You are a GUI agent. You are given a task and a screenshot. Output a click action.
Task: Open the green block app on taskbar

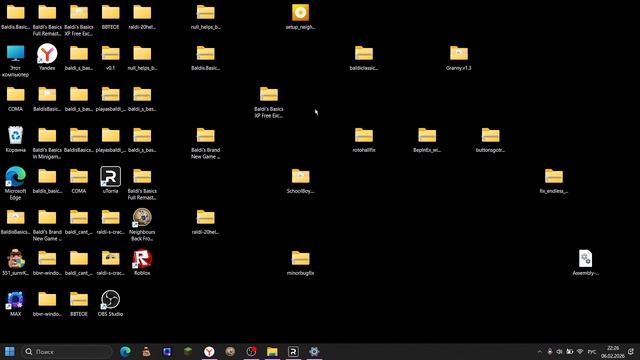[x=188, y=351]
